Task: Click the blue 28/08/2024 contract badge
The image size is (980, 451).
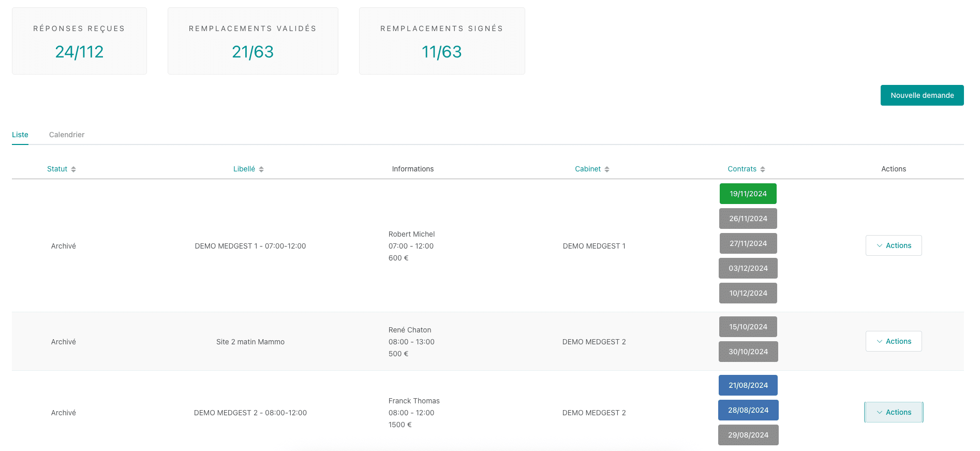Action: 748,410
